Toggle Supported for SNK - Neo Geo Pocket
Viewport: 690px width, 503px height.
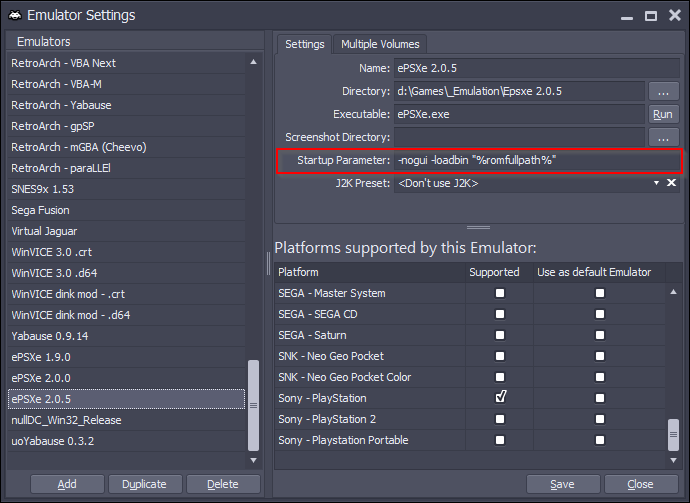500,356
